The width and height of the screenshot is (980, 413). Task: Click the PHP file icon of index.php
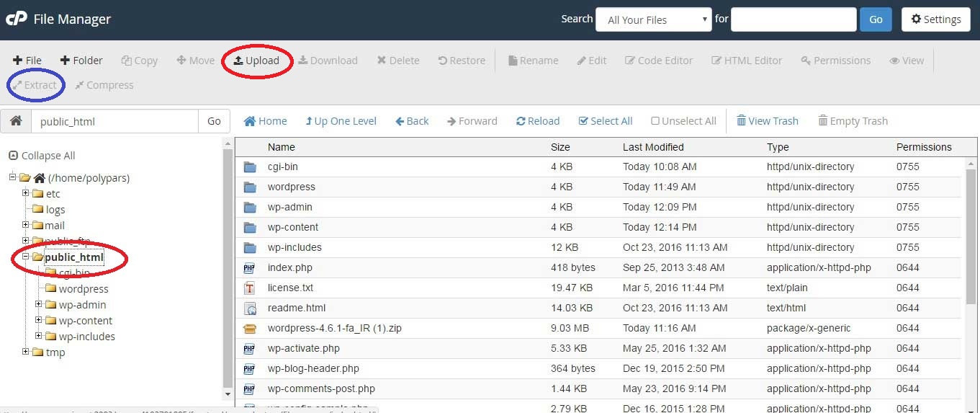(x=250, y=268)
